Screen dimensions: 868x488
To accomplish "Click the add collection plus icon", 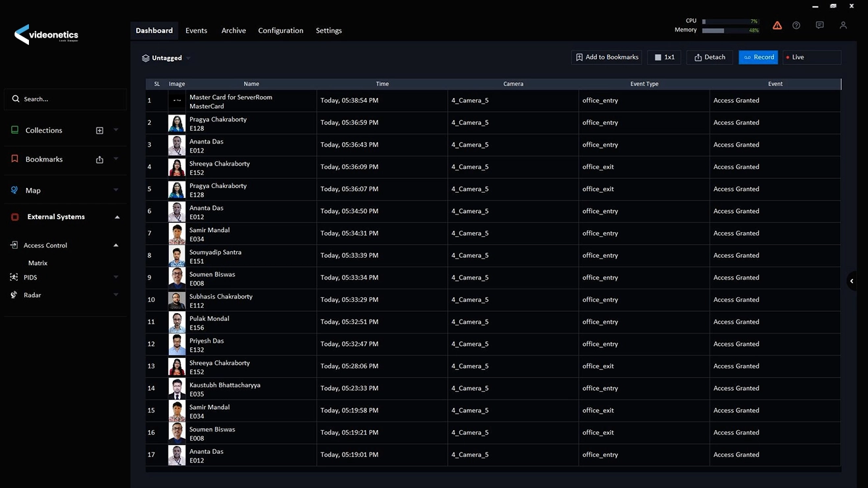I will coord(100,130).
